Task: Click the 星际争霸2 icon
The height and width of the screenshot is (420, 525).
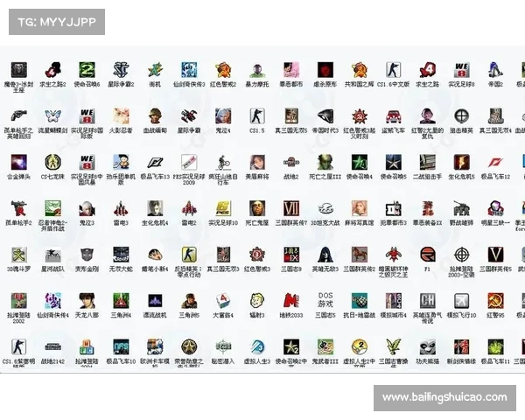Action: pos(121,70)
